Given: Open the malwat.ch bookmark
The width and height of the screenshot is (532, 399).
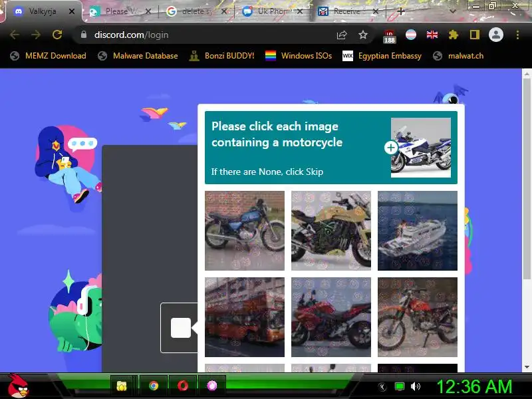Looking at the screenshot, I should (x=458, y=56).
